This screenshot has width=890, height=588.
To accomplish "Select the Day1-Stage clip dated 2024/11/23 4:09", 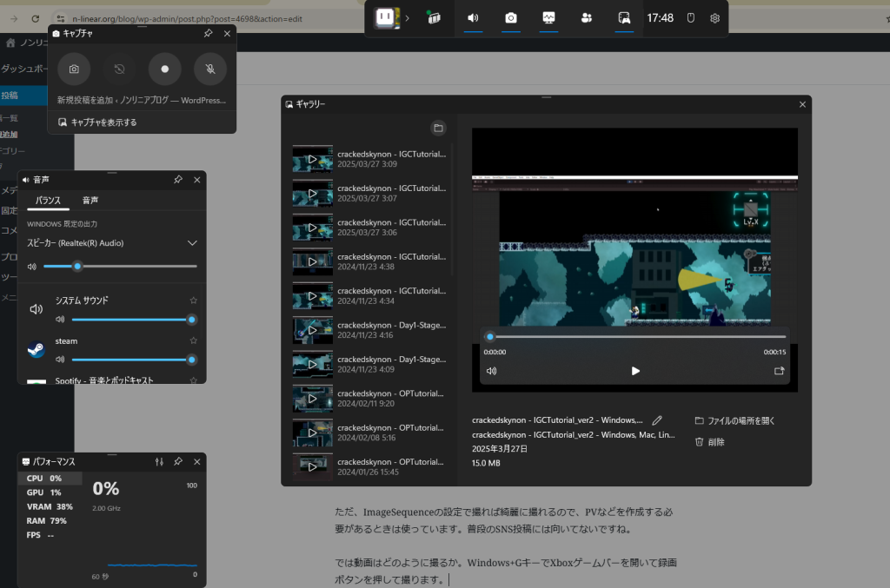I will point(370,364).
